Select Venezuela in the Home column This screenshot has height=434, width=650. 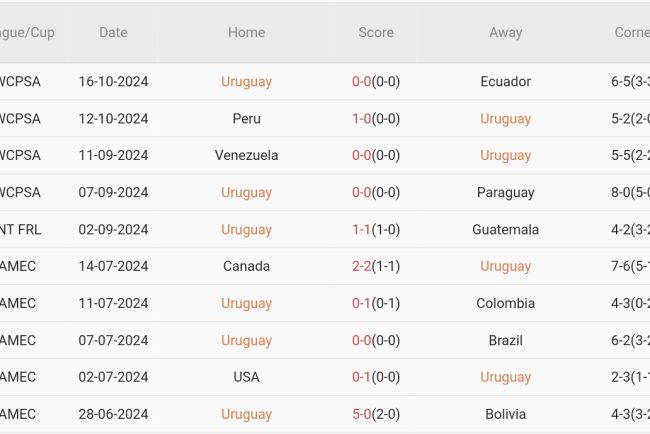click(246, 155)
